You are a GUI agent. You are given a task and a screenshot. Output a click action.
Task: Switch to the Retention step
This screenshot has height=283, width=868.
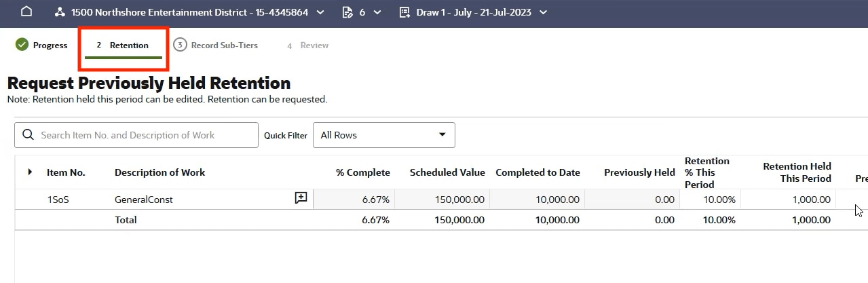point(128,45)
